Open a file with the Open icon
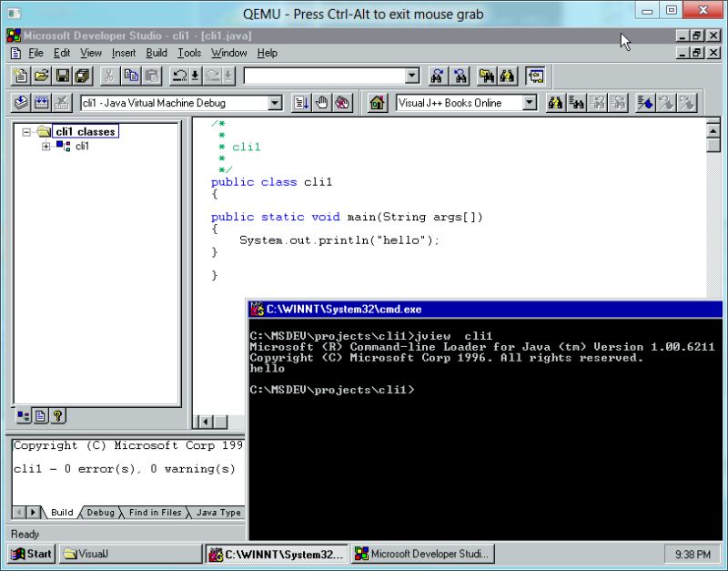The image size is (728, 571). pyautogui.click(x=40, y=76)
